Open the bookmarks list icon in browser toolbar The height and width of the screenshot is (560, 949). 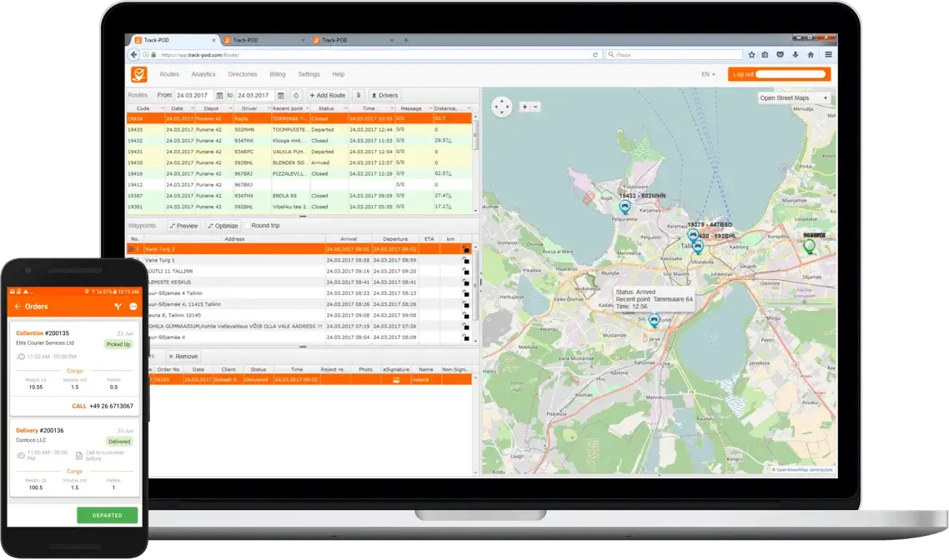pos(765,54)
